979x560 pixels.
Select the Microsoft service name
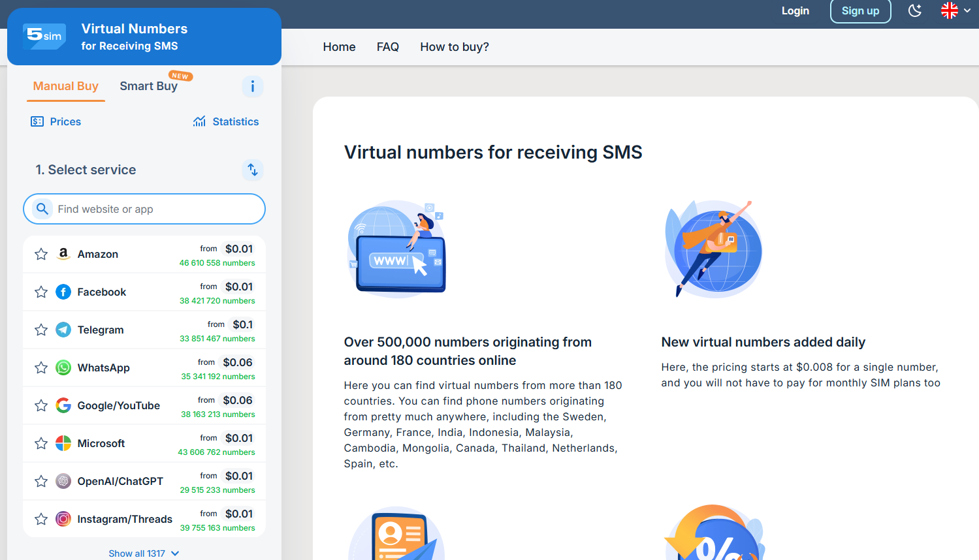click(101, 443)
